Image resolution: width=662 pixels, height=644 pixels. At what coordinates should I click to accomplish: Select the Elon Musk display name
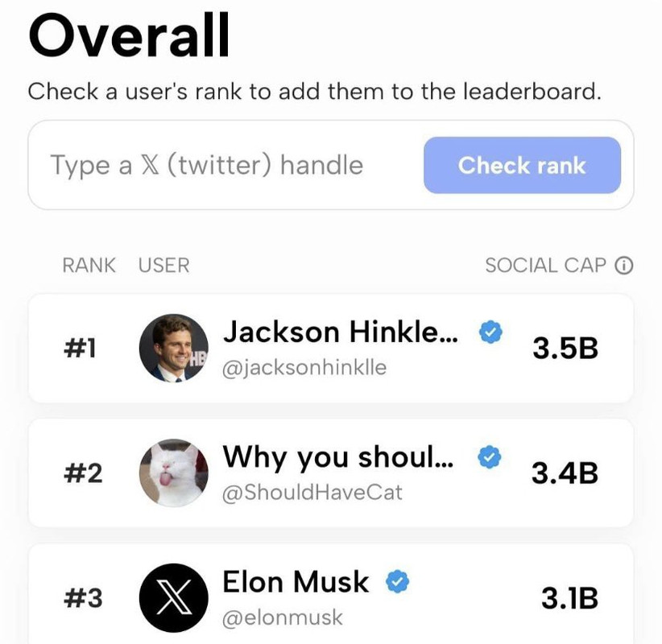(x=296, y=581)
